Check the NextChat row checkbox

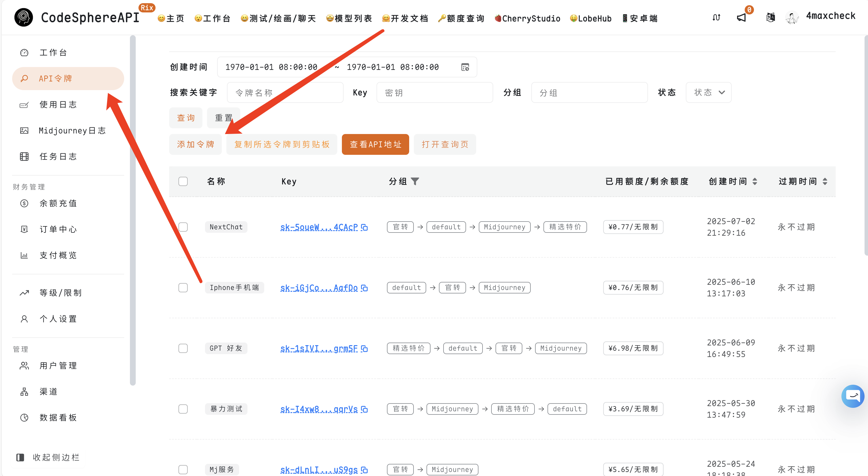pos(183,227)
